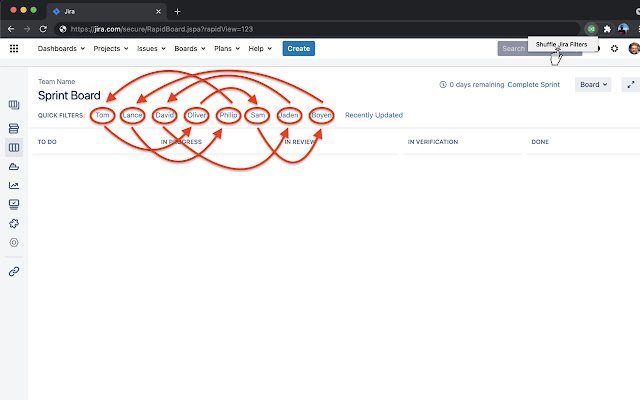Expand the Issues menu
Viewport: 640px width, 400px height.
pyautogui.click(x=151, y=49)
